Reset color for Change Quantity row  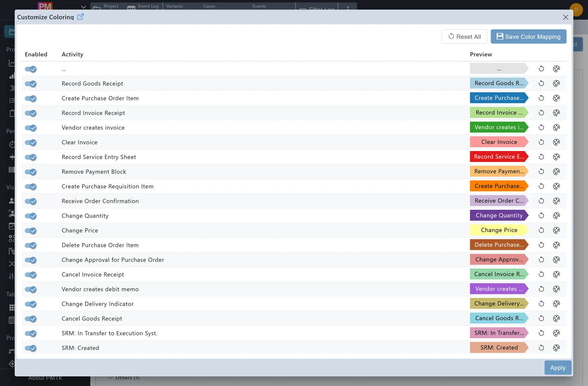pyautogui.click(x=541, y=216)
